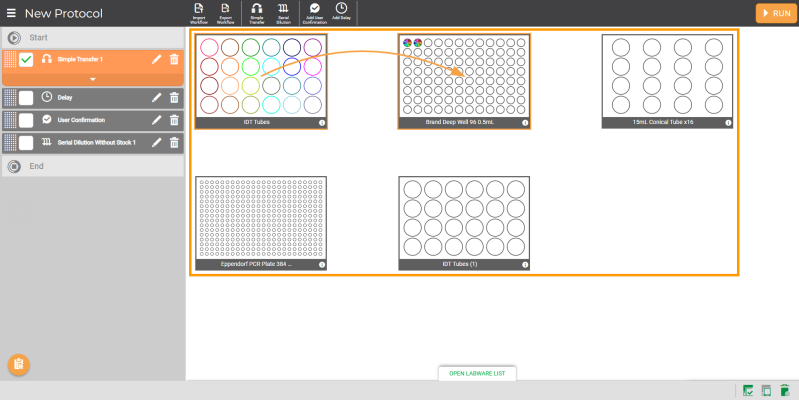Open the labware list panel
This screenshot has width=799, height=400.
tap(477, 373)
